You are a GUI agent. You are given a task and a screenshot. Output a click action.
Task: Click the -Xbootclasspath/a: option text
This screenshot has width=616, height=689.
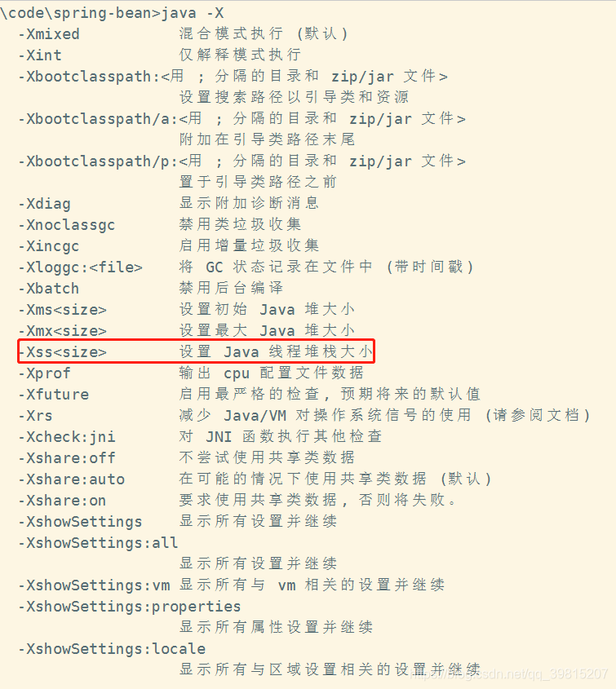[x=98, y=119]
